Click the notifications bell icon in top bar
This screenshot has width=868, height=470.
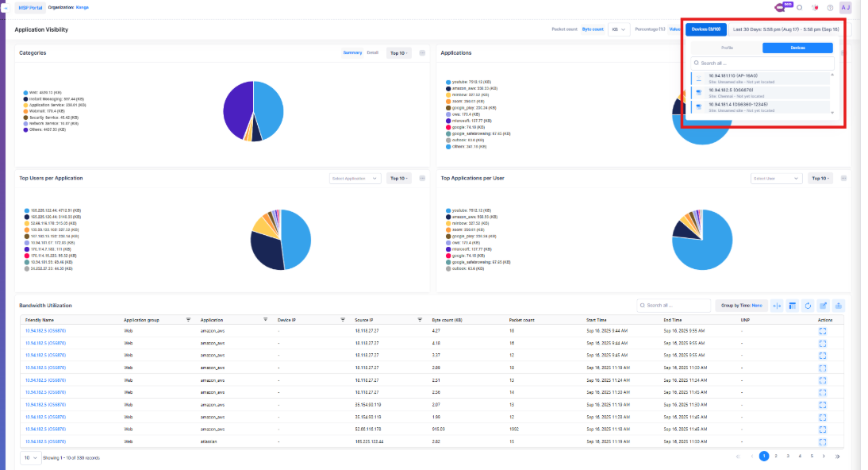click(813, 7)
